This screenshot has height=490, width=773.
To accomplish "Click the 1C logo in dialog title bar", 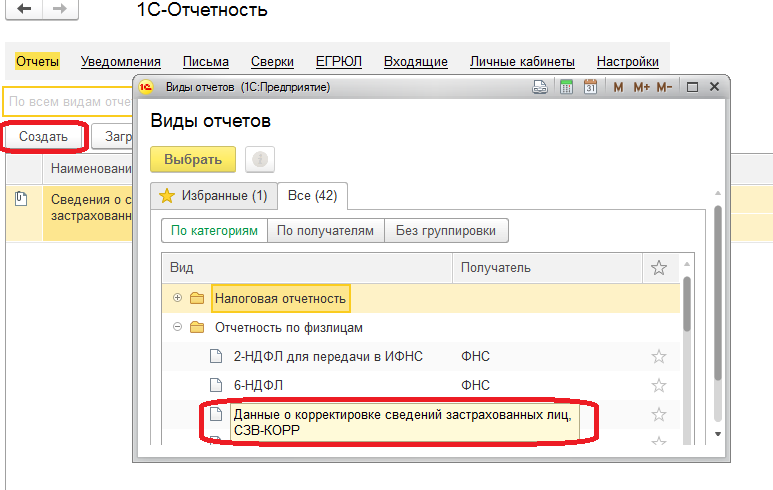I will (146, 87).
